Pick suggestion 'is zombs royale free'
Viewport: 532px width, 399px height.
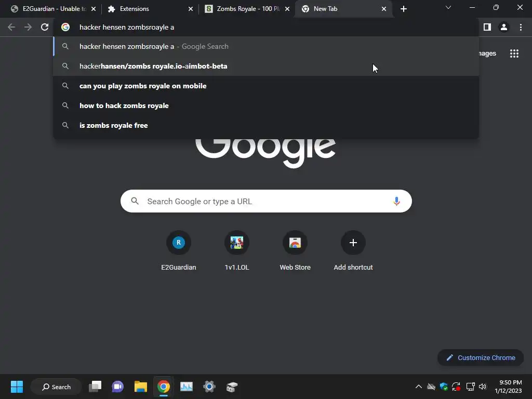(x=266, y=125)
